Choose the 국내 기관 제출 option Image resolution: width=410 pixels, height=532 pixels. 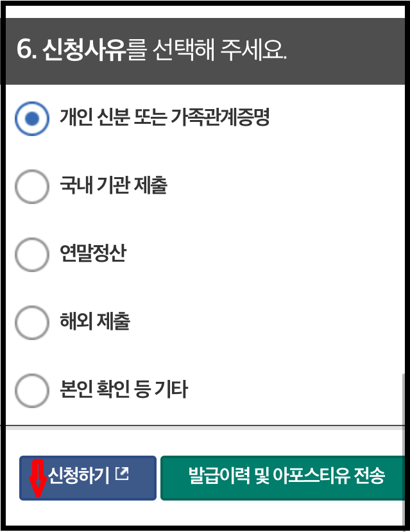click(x=31, y=186)
